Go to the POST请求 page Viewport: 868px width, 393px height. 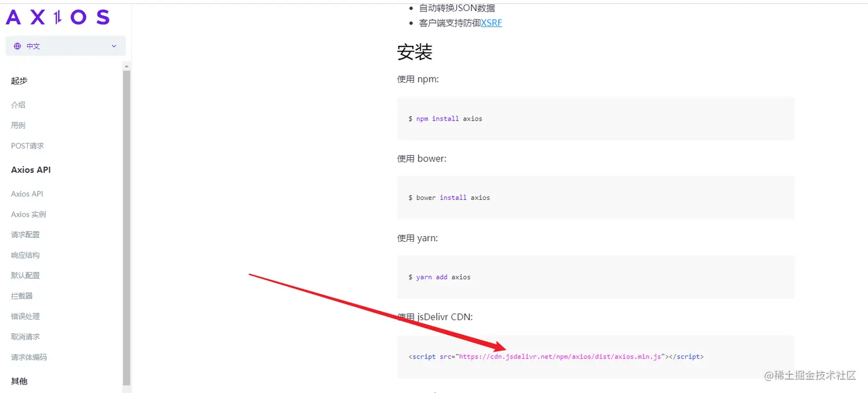(x=28, y=146)
